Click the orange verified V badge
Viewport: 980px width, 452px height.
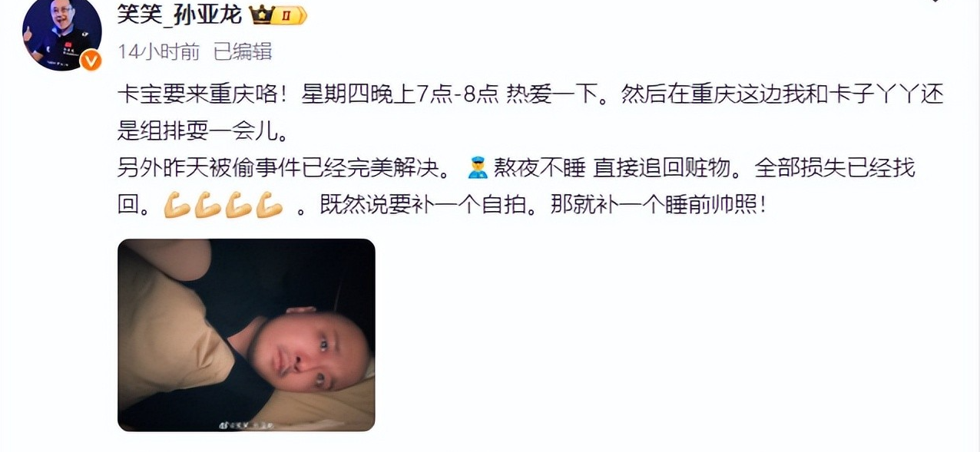(x=91, y=61)
